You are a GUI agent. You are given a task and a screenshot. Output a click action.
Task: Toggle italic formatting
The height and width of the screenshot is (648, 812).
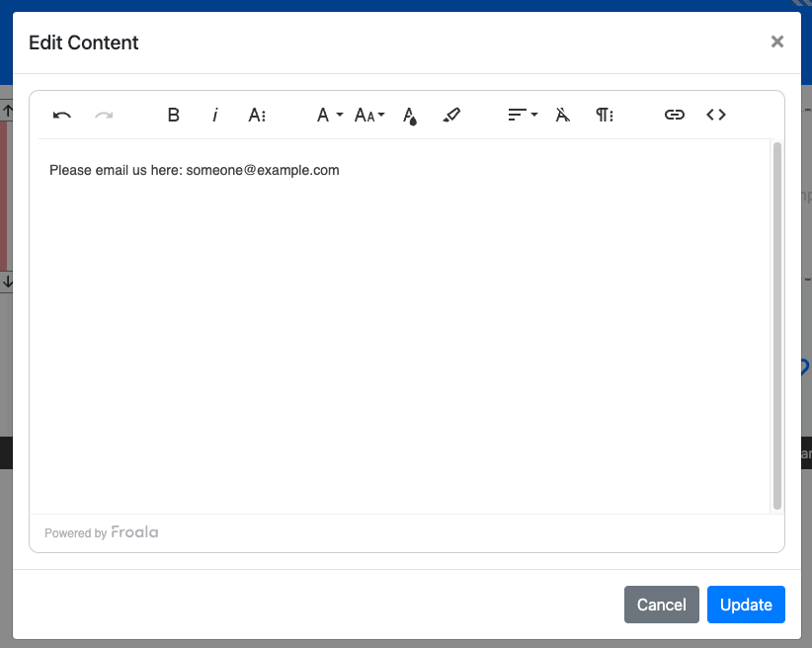tap(215, 115)
